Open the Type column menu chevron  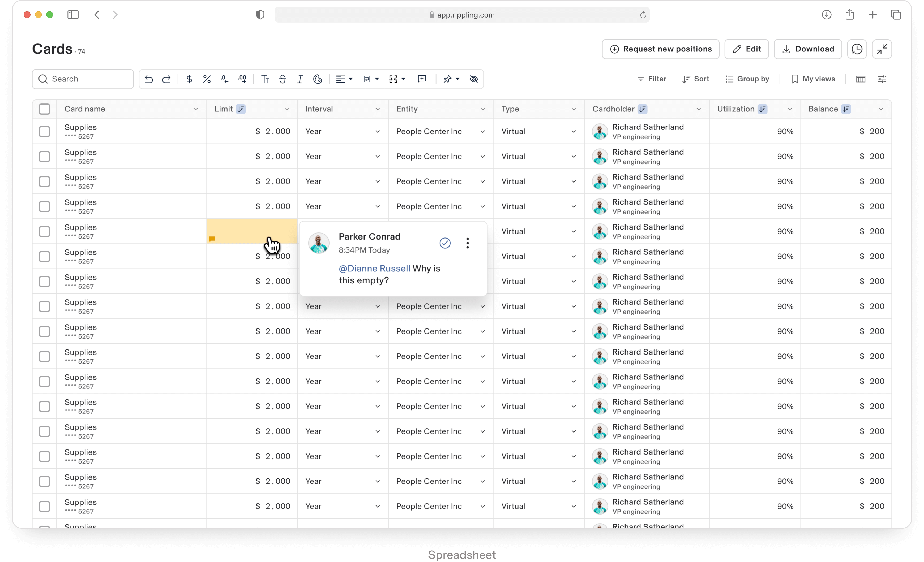[574, 109]
